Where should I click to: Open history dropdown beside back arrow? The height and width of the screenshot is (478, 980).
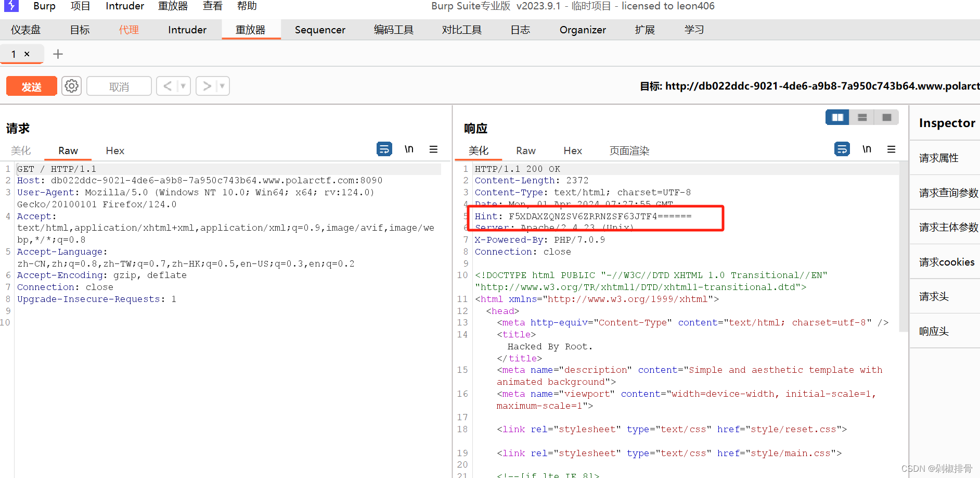(x=183, y=86)
